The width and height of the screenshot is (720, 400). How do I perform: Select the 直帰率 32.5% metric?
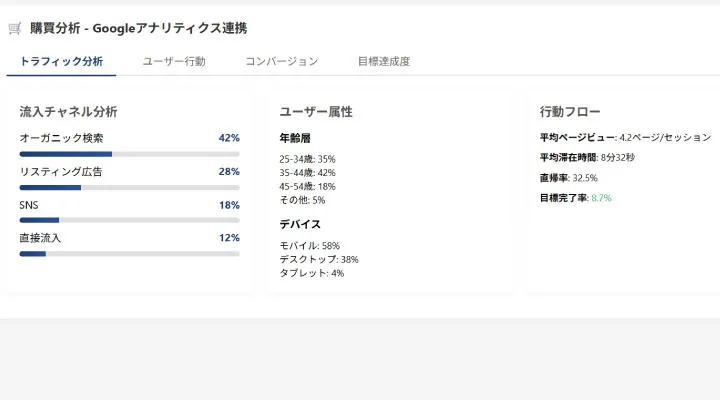click(568, 178)
